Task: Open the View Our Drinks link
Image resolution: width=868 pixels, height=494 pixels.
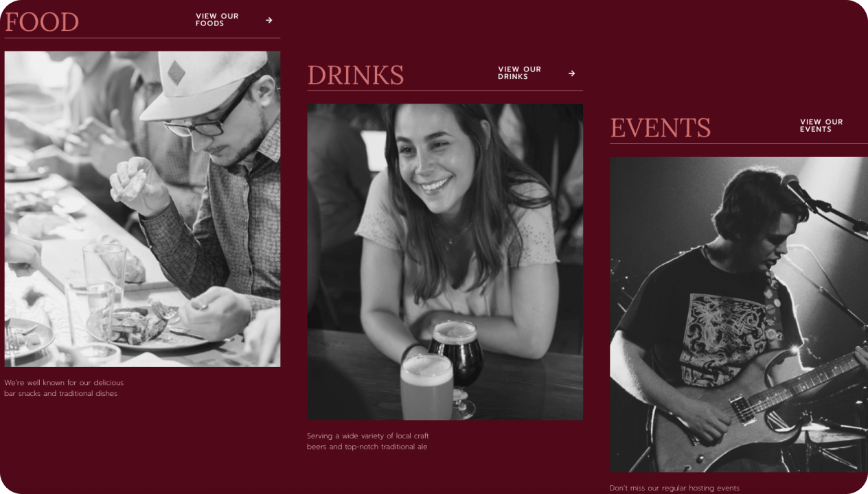Action: click(519, 73)
